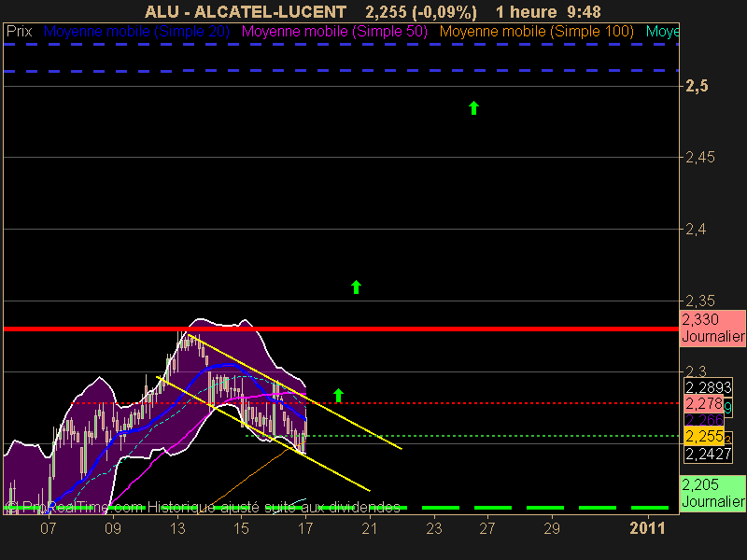747x560 pixels.
Task: Click the '23' date axis label
Action: pyautogui.click(x=434, y=528)
